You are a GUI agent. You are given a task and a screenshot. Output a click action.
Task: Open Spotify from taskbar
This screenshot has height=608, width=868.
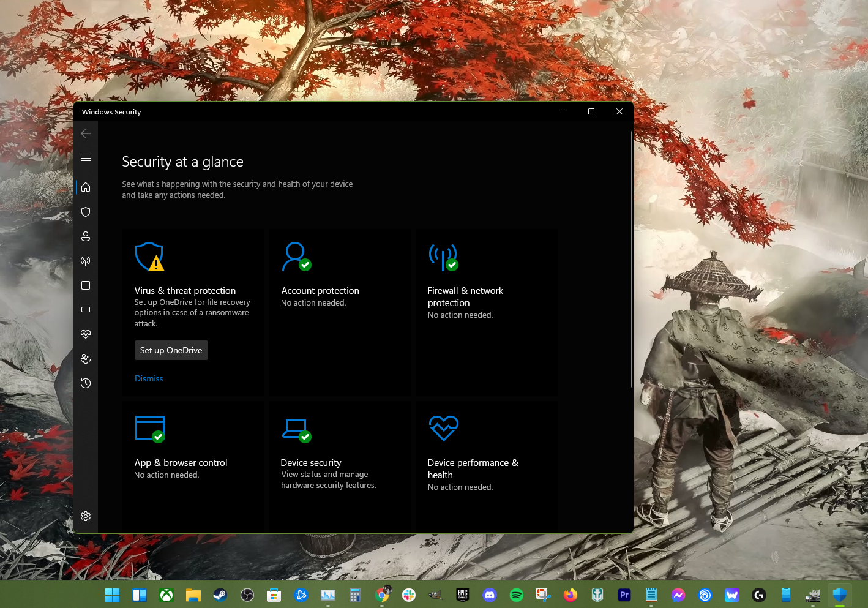point(517,595)
